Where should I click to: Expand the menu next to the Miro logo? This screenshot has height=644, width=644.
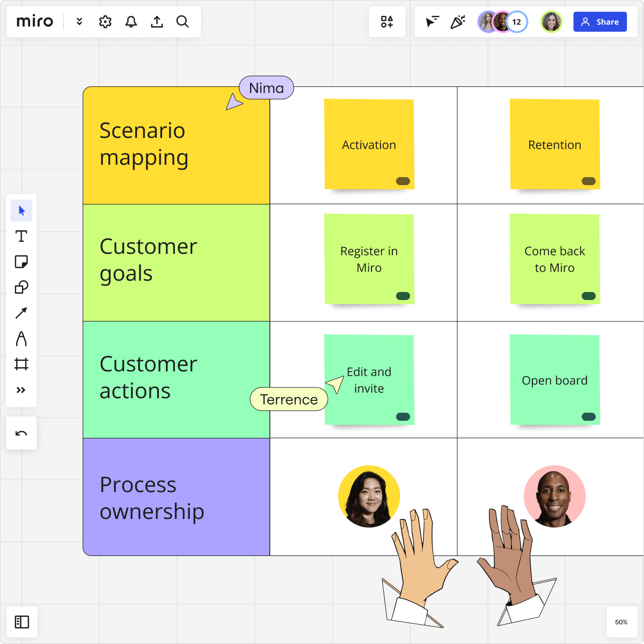(79, 22)
